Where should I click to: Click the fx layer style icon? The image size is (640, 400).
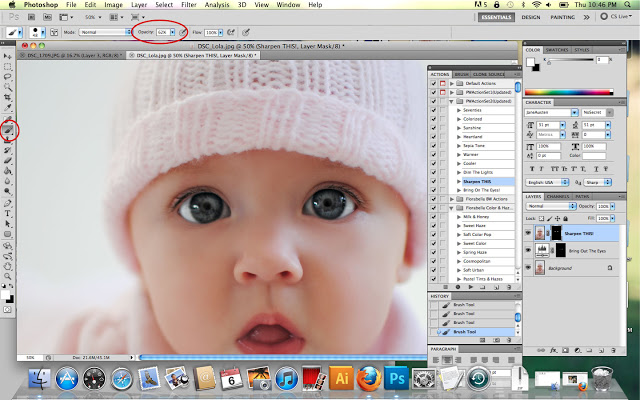(x=553, y=350)
